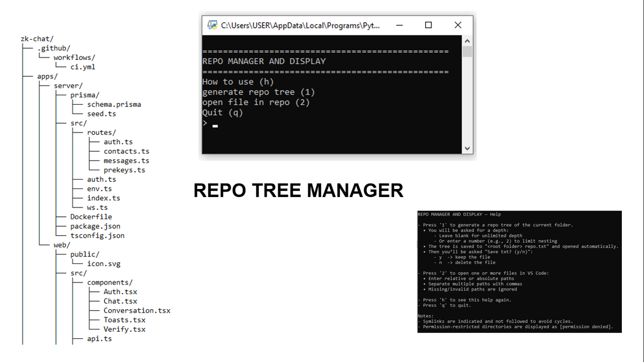Select icon.svg in the tree
Image resolution: width=644 pixels, height=362 pixels.
(104, 264)
